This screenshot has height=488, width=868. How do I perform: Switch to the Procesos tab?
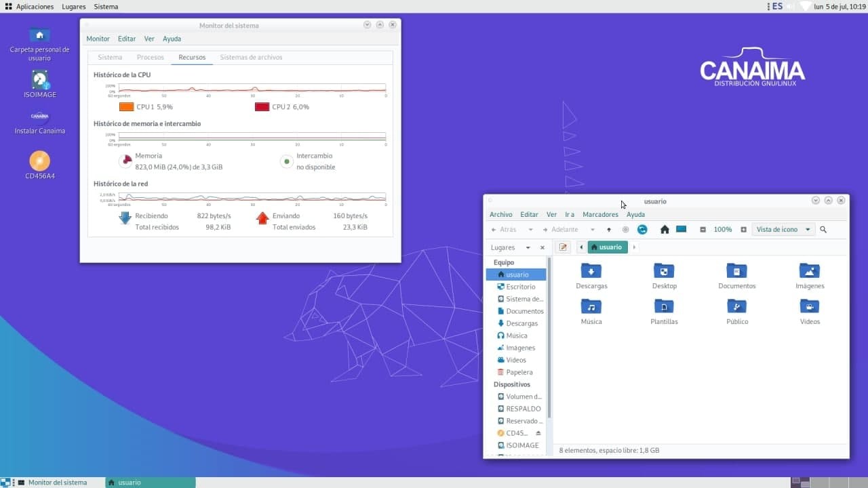151,58
